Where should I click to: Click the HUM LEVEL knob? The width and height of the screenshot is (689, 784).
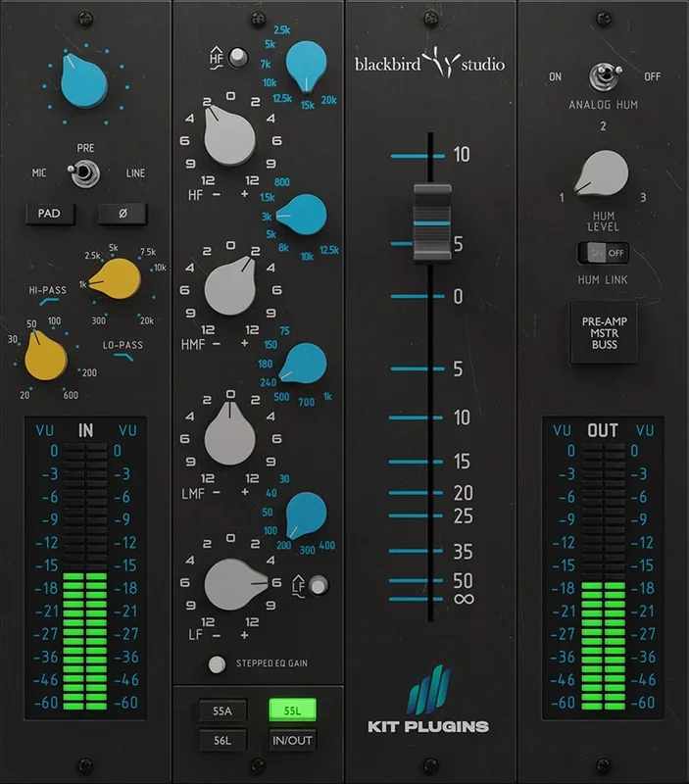[602, 173]
